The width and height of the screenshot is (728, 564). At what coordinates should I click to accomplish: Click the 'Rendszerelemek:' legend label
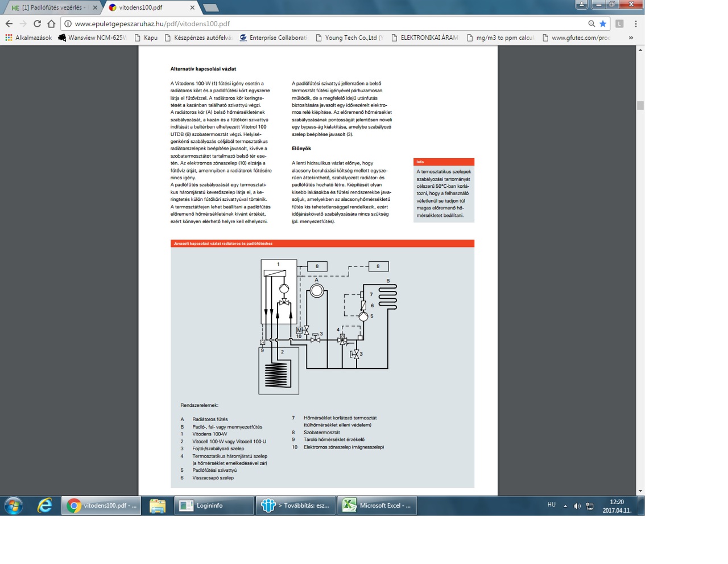click(x=200, y=405)
